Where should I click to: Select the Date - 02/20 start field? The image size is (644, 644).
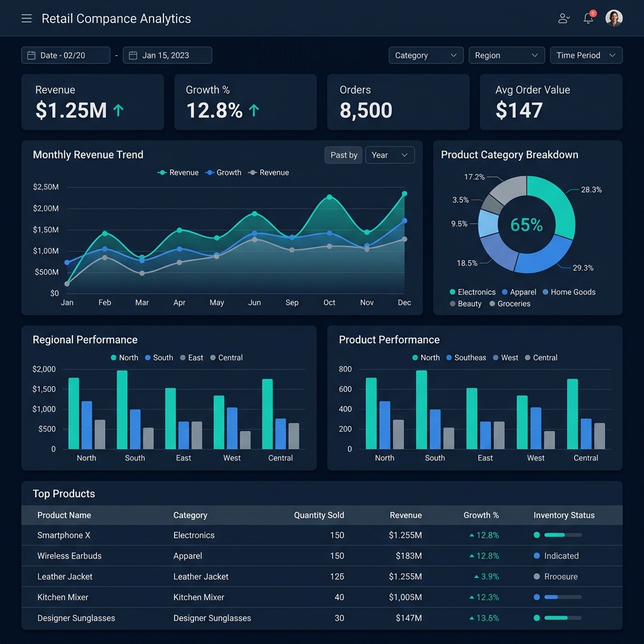pyautogui.click(x=65, y=55)
